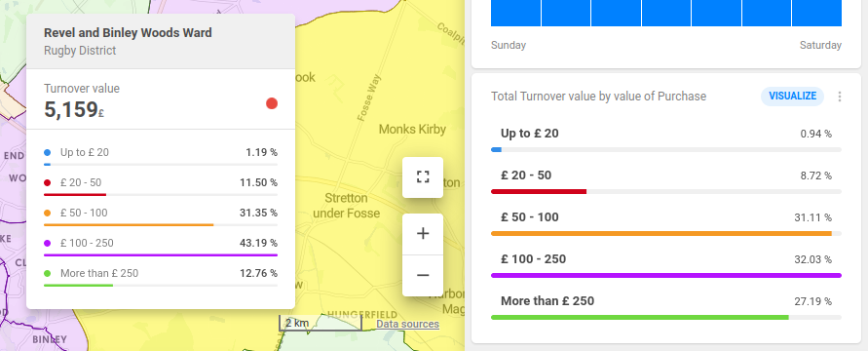
Task: Select the red £ 20 - 50 dot
Action: point(47,182)
